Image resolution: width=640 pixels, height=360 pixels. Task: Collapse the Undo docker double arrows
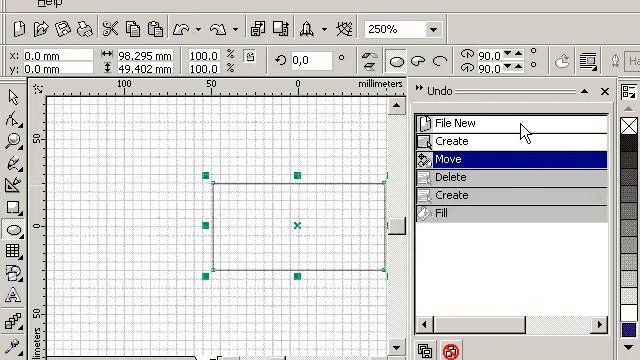(419, 88)
